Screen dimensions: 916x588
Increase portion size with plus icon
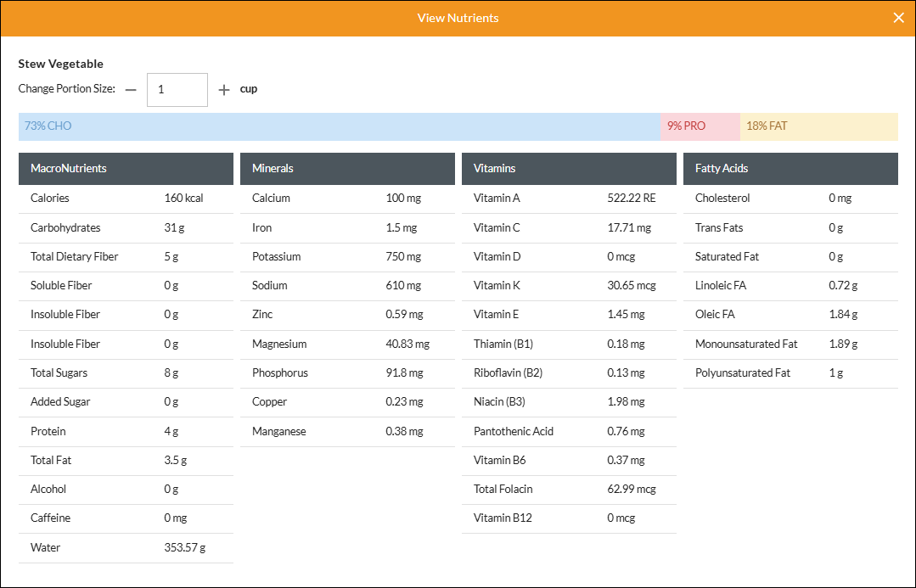(224, 90)
